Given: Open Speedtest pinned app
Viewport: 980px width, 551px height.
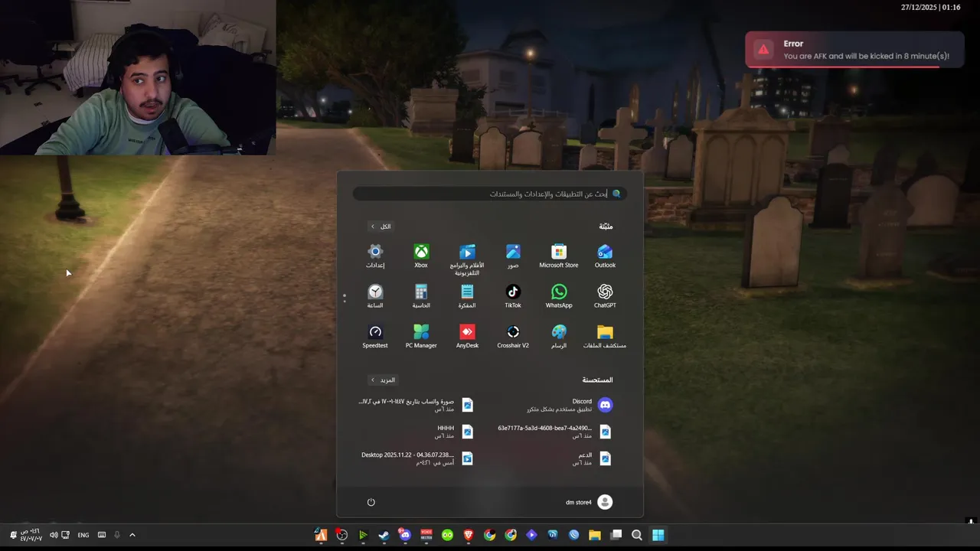Looking at the screenshot, I should (375, 337).
